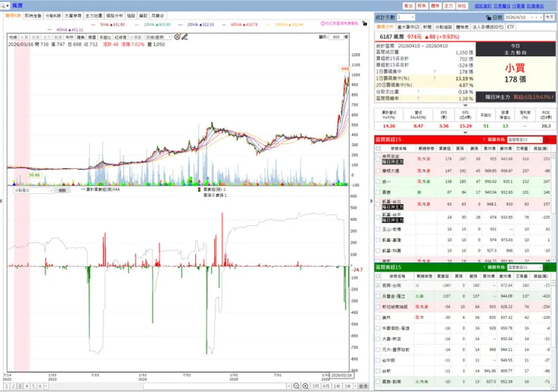Click the left panel collapse arrow
This screenshot has width=558, height=392.
click(2, 201)
